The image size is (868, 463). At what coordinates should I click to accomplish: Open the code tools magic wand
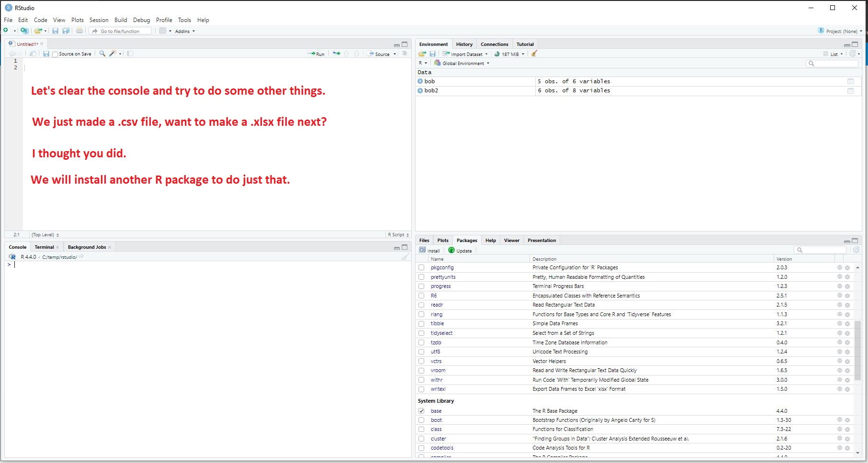[x=113, y=54]
